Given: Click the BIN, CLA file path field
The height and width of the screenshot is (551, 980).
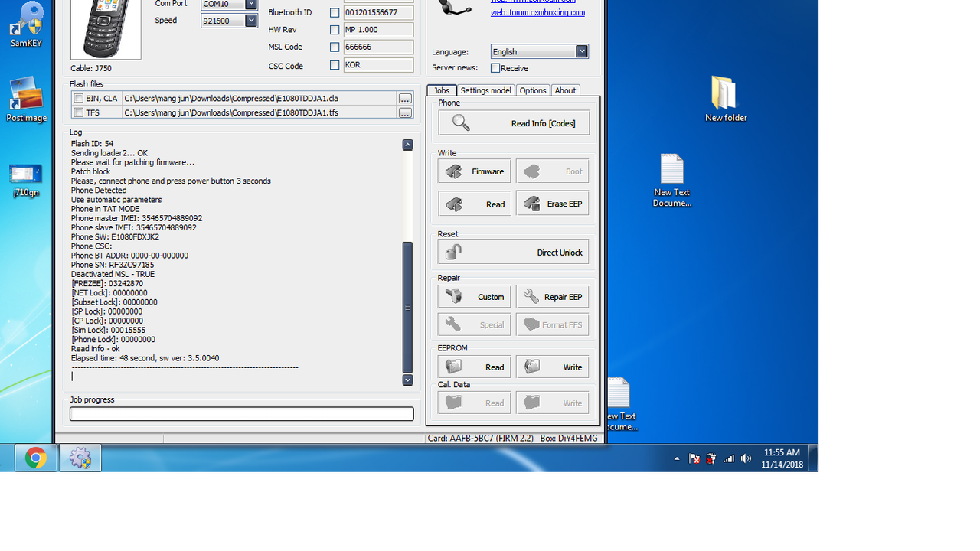Looking at the screenshot, I should click(259, 99).
